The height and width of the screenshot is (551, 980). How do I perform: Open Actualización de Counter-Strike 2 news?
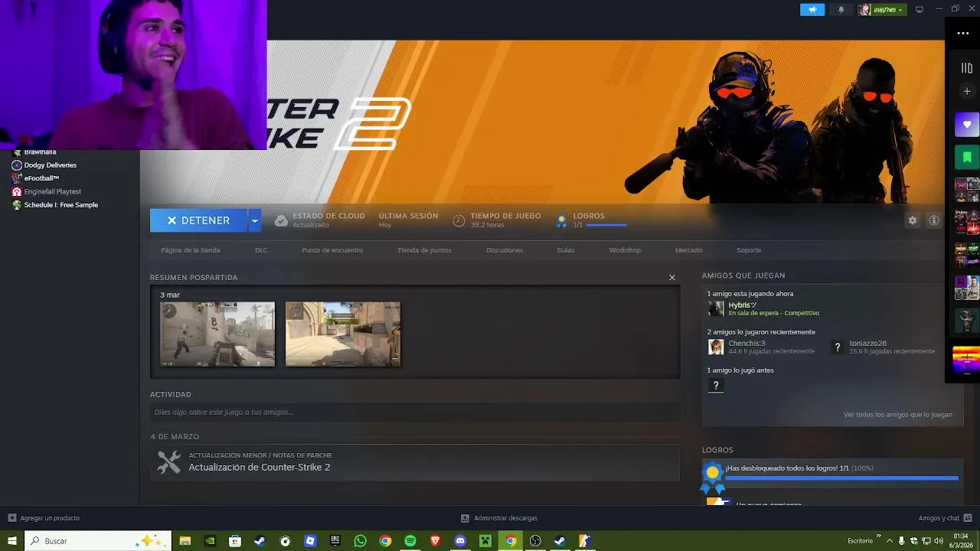tap(415, 462)
